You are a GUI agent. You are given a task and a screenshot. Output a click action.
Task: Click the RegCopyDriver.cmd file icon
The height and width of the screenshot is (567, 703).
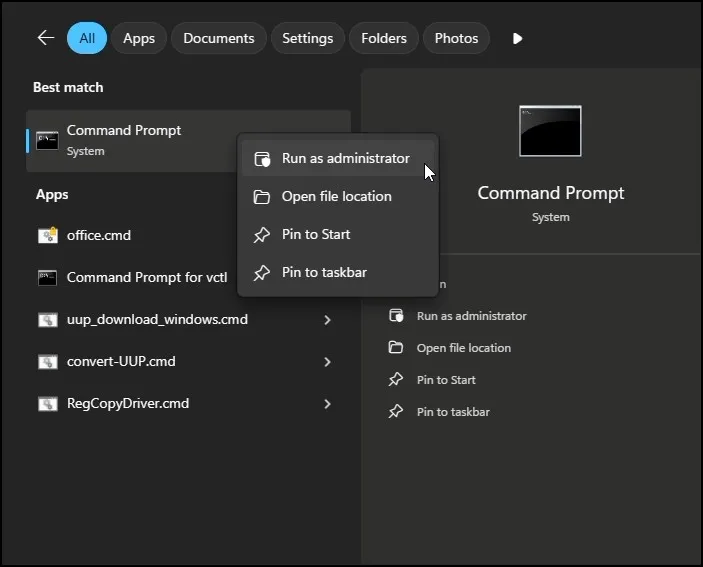pos(48,404)
